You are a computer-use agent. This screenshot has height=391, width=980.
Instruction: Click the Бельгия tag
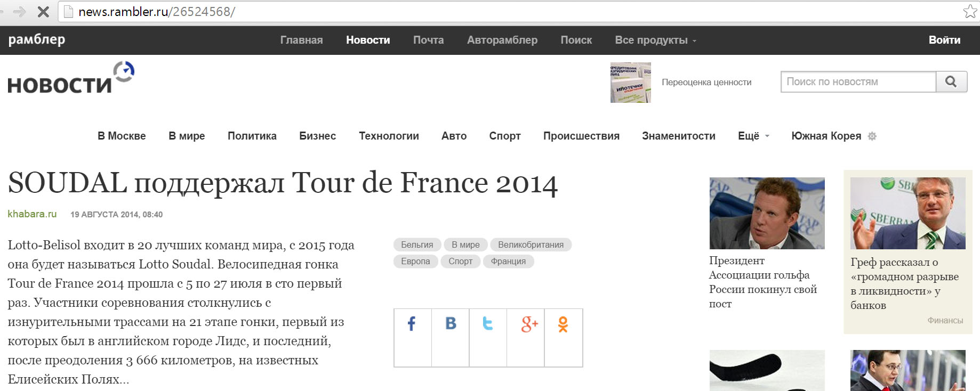(417, 245)
